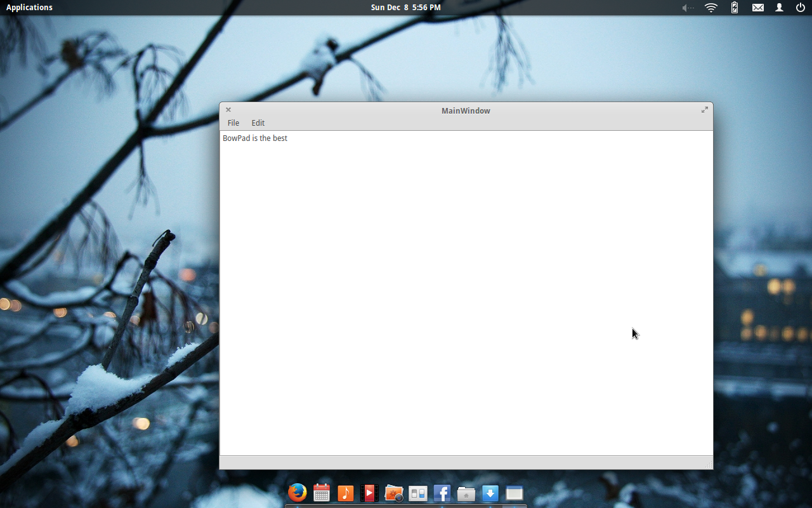Close the MainWindow window
This screenshot has height=508, width=812.
(x=228, y=110)
